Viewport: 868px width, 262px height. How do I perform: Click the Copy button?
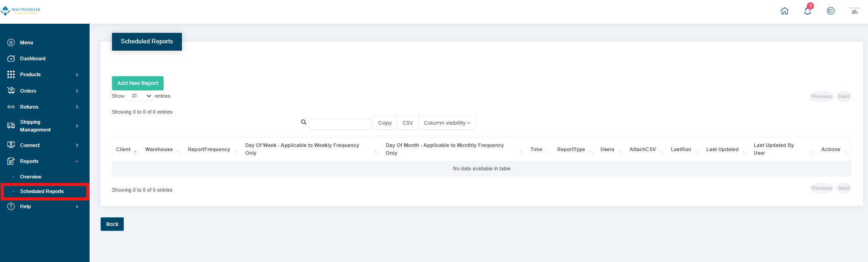[385, 123]
